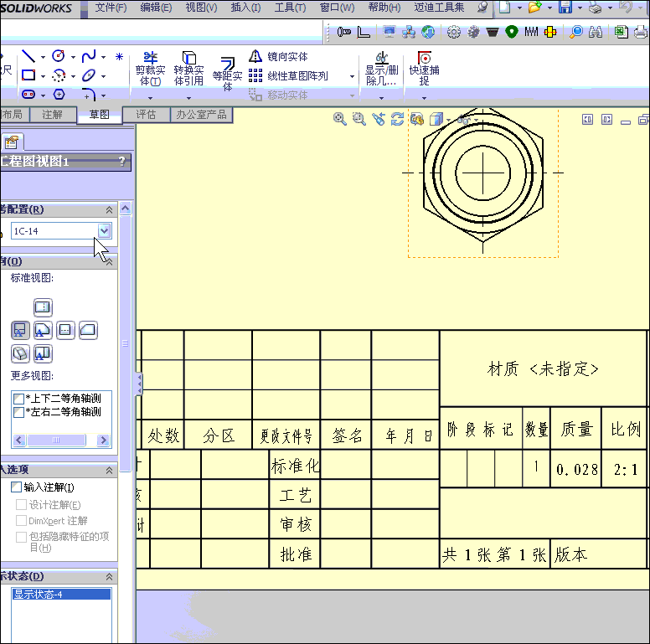Image resolution: width=650 pixels, height=644 pixels.
Task: Click the binoculars find icon
Action: 596,32
